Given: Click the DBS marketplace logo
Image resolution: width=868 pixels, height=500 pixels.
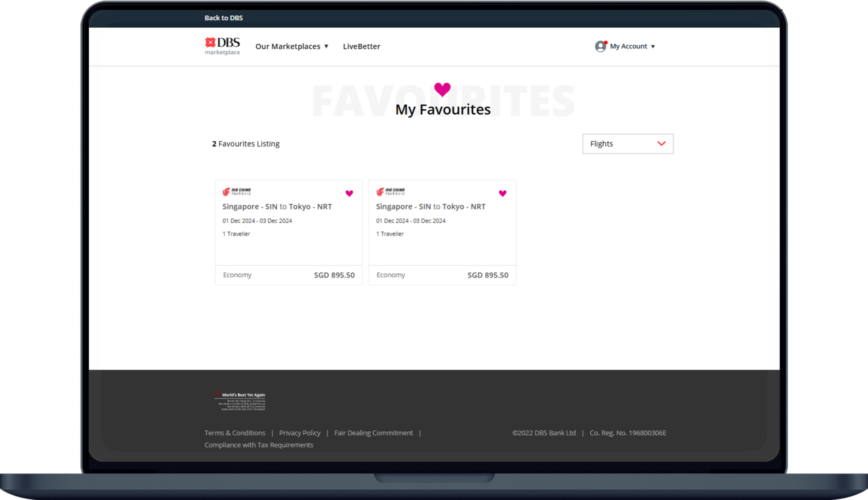Looking at the screenshot, I should point(222,46).
